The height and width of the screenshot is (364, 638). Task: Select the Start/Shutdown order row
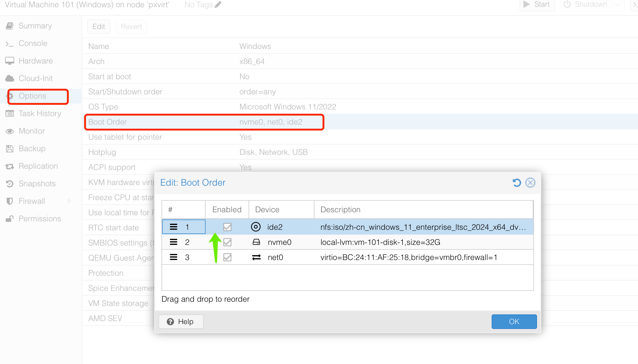360,92
